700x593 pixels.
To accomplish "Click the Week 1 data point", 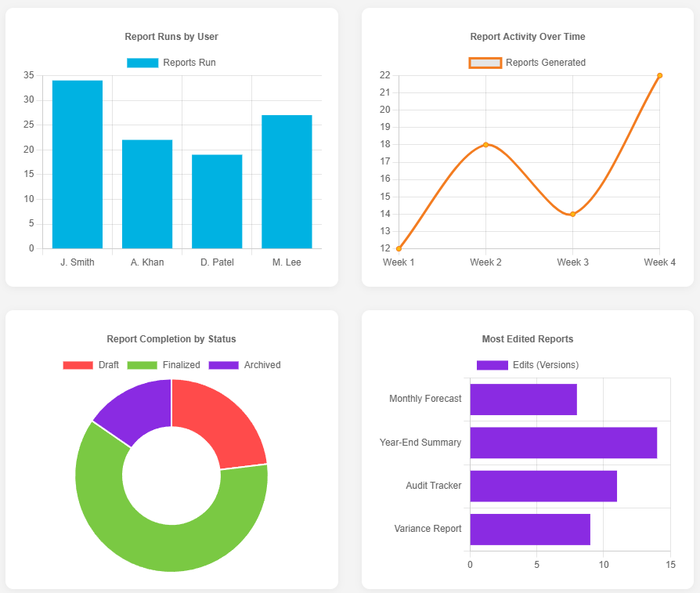I will coord(399,248).
